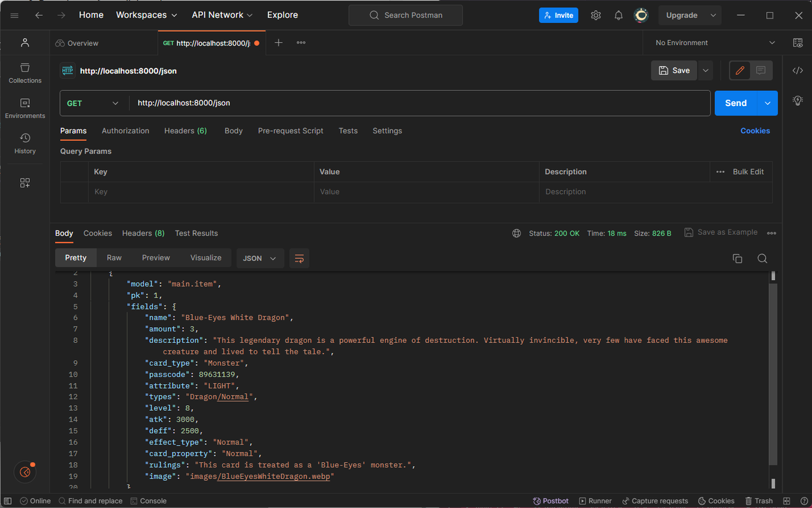Click the network globe icon by status
Screen dimensions: 812x508
click(x=516, y=233)
